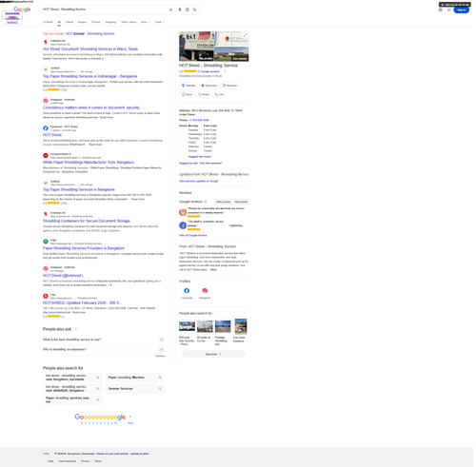476x467 pixels.
Task: Select the All results tab
Action: [x=59, y=22]
